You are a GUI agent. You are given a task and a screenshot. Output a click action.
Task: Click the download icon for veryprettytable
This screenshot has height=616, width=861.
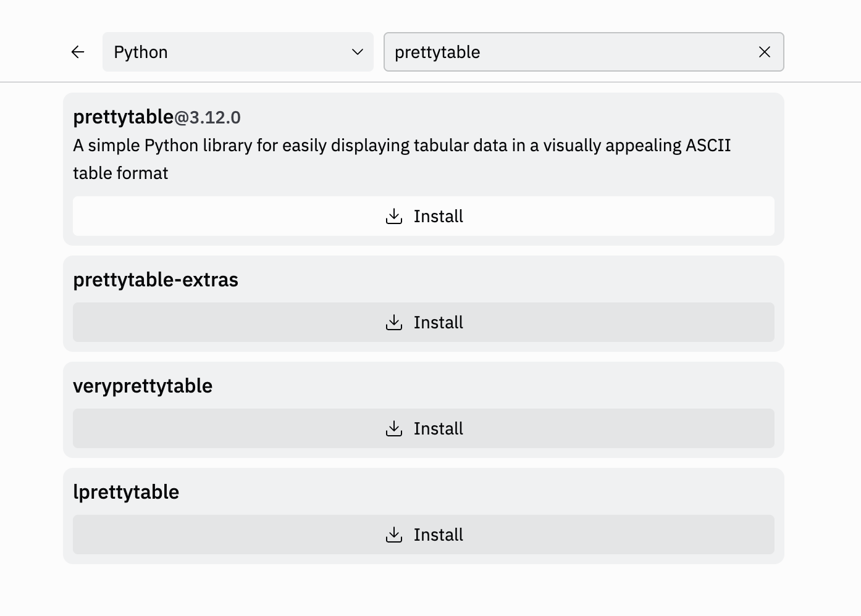pyautogui.click(x=394, y=428)
